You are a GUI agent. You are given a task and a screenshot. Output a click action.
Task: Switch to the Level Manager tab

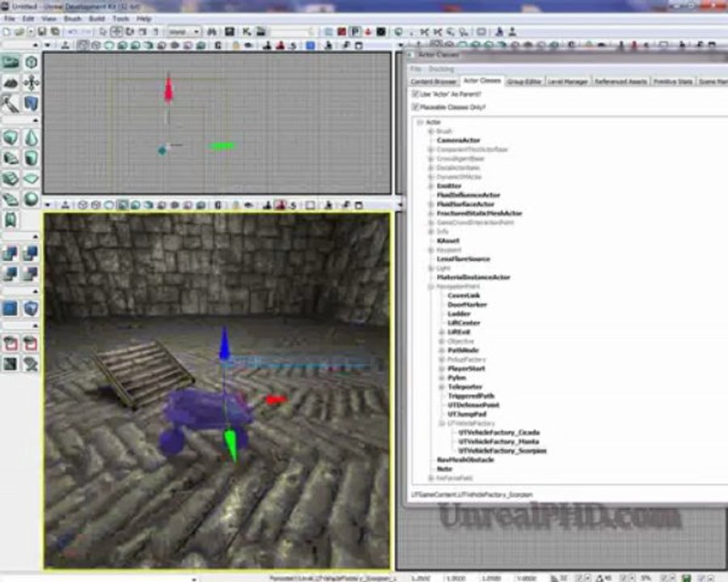pos(567,82)
